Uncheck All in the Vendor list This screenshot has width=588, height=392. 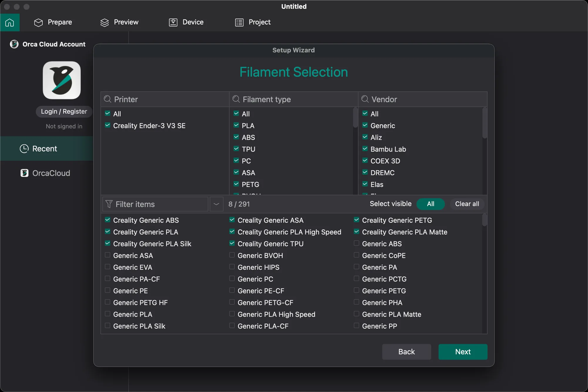(x=365, y=114)
